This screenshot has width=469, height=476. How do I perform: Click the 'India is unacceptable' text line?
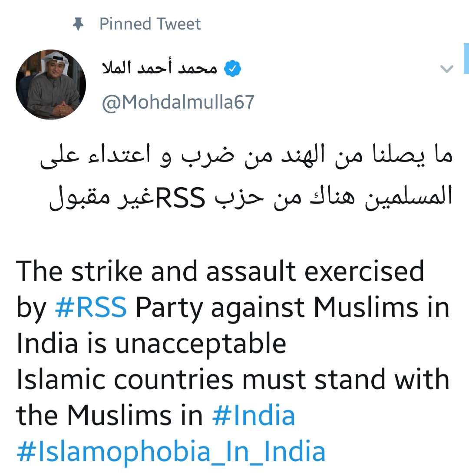click(152, 343)
